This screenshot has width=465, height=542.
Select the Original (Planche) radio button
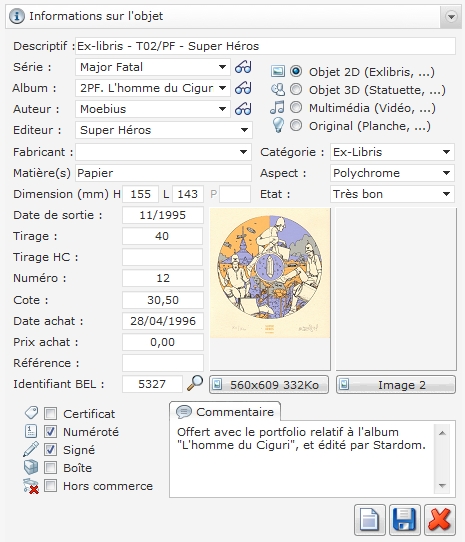(x=296, y=125)
